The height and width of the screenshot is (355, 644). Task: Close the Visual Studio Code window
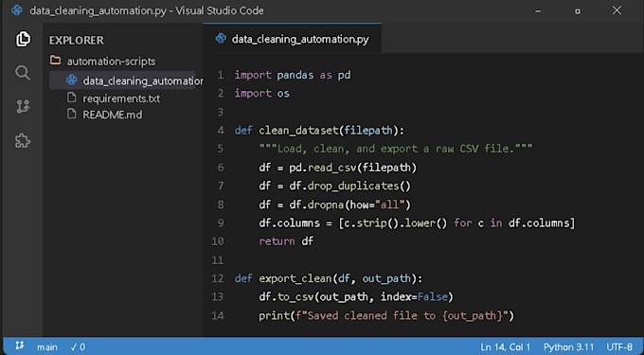point(617,10)
